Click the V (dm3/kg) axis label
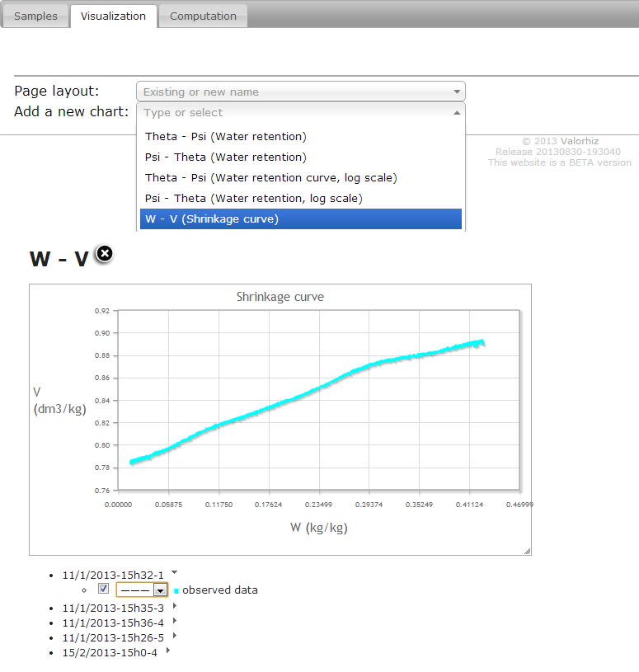 coord(59,400)
